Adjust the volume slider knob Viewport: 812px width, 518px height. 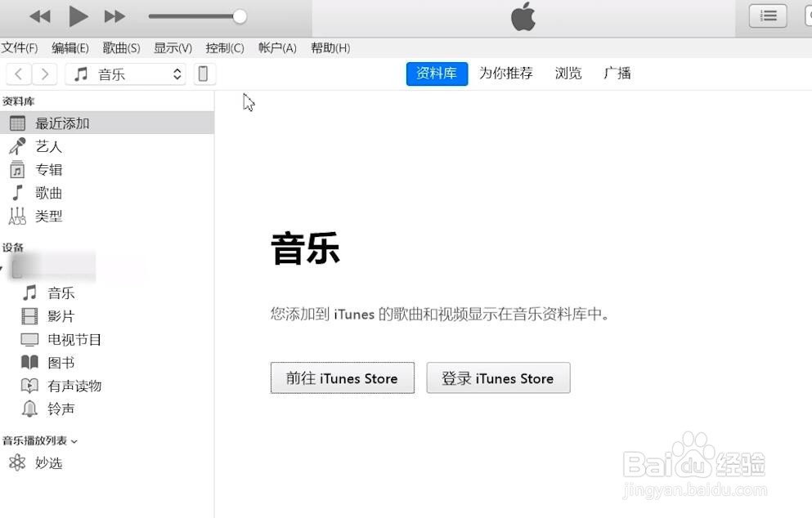click(x=240, y=16)
